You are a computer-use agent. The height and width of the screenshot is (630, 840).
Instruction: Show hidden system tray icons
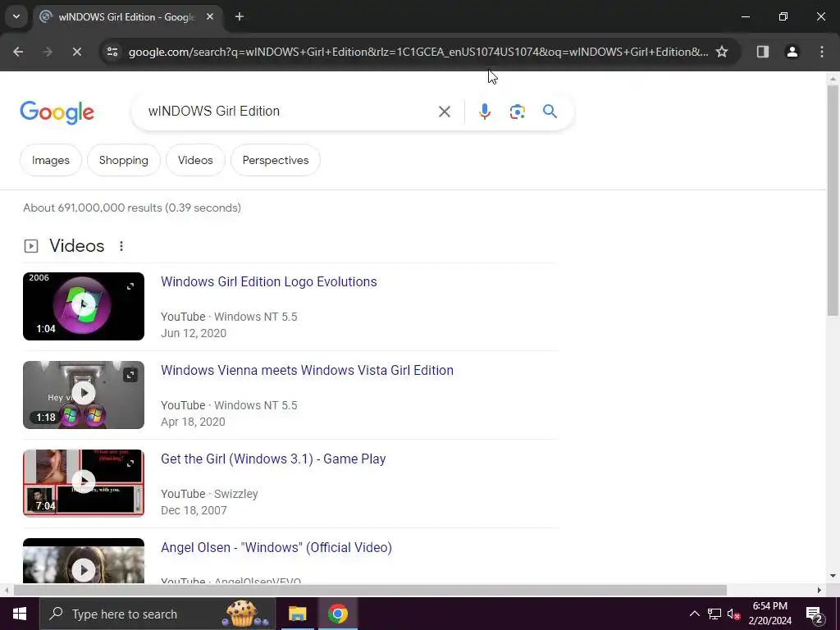tap(694, 614)
